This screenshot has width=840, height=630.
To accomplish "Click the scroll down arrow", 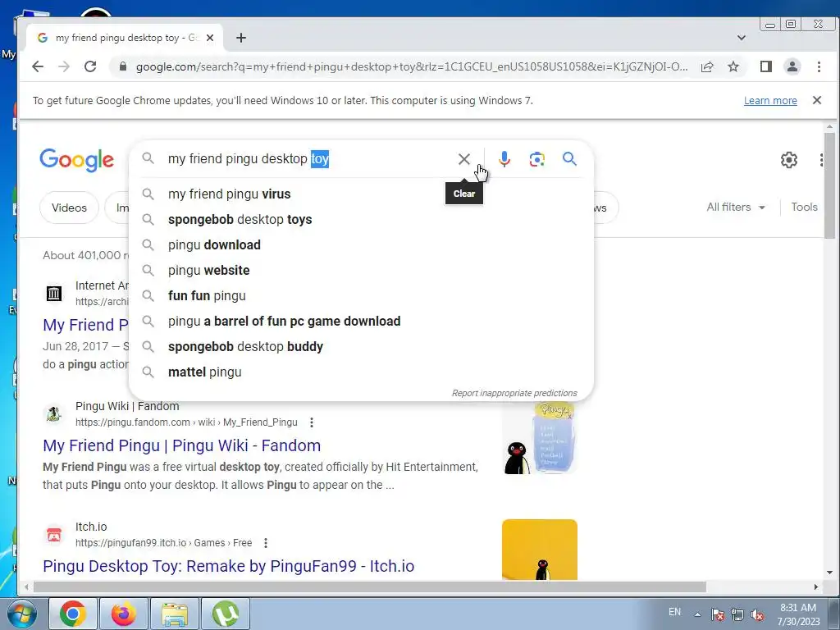I will (x=830, y=573).
